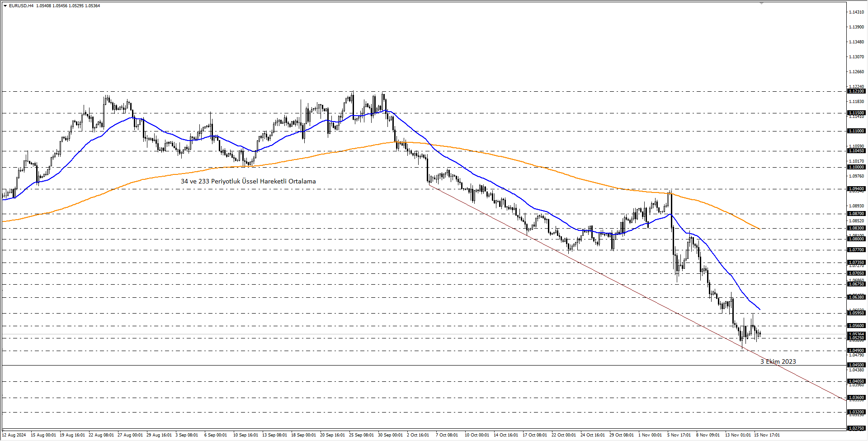Click the 1.10000 price level label
This screenshot has width=868, height=441.
(x=856, y=167)
